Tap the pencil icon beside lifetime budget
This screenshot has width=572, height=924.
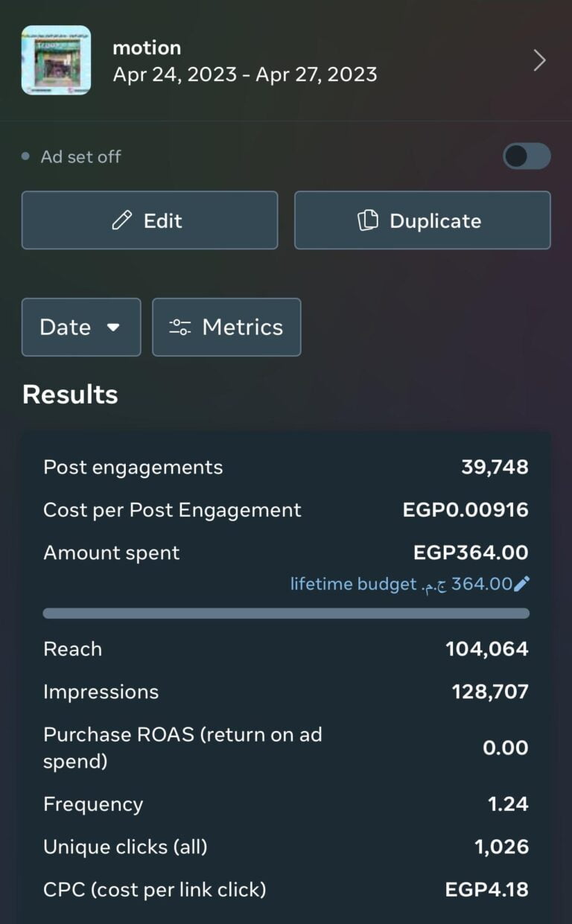pos(522,584)
